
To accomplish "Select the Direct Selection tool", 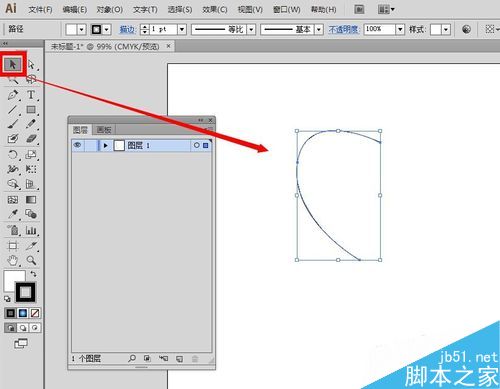I will [x=31, y=64].
